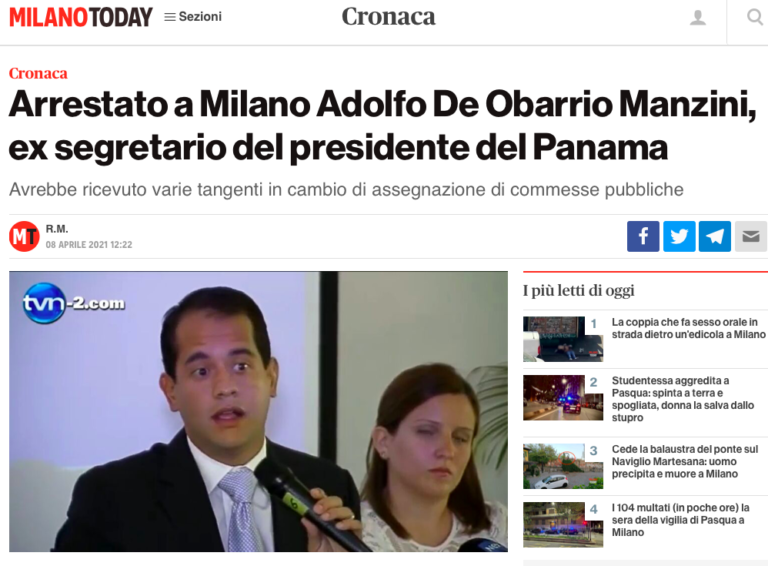
Task: Open the Naviglio Martesana balaustra story
Action: (685, 461)
